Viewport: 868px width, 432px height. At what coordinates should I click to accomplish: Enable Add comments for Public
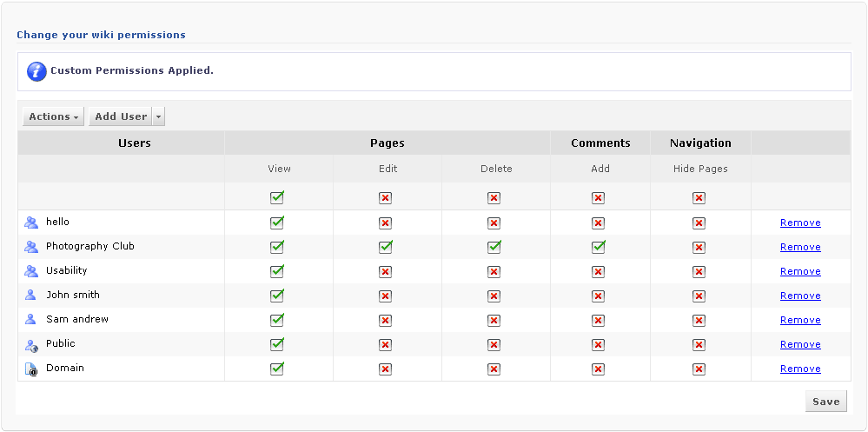coord(598,345)
